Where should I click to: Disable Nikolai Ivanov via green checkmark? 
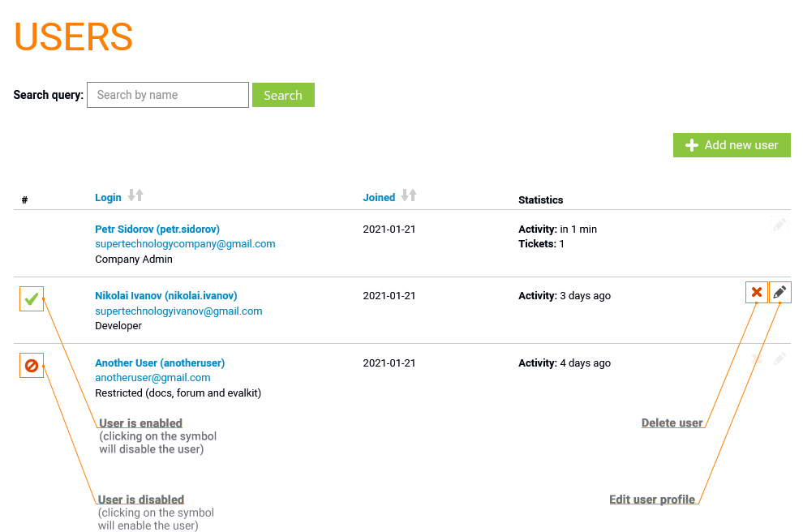pyautogui.click(x=32, y=299)
